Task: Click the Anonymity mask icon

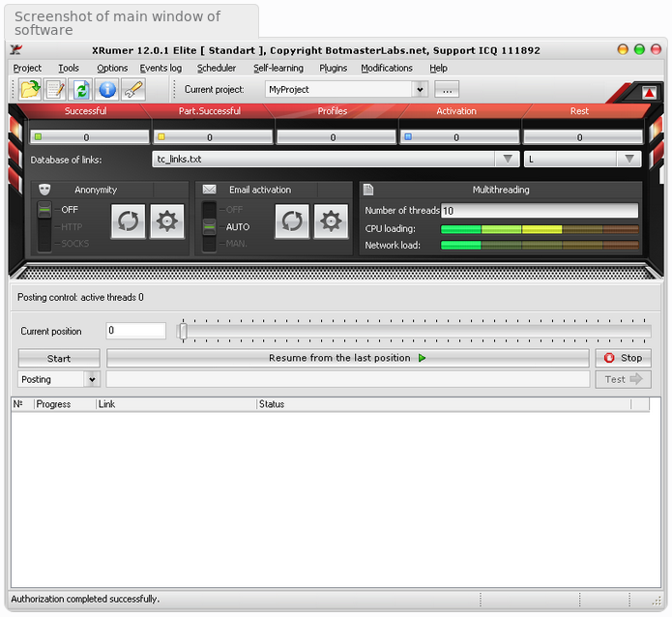Action: [44, 190]
